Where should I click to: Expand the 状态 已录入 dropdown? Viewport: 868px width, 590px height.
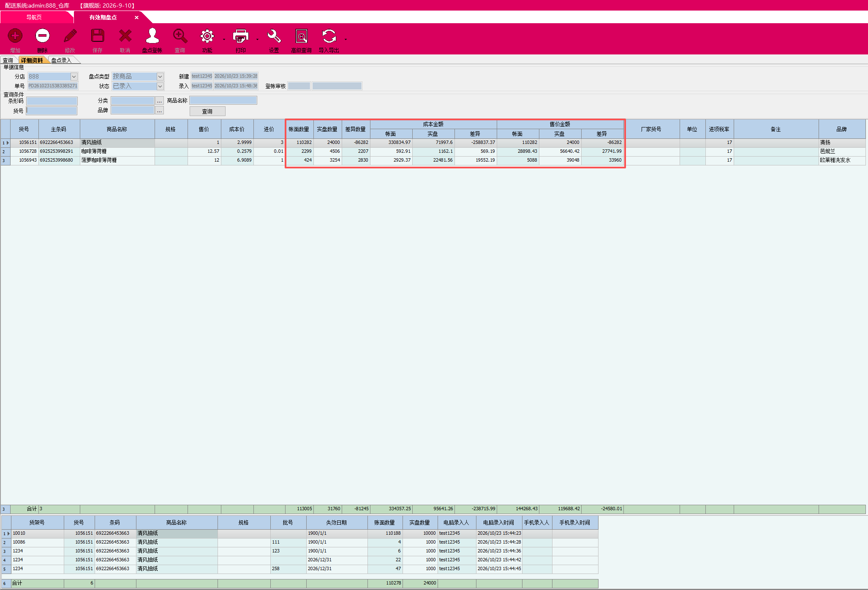coord(160,86)
